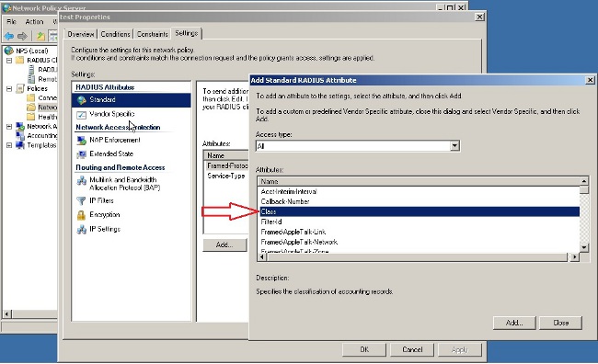Click the Vendor Specific checkmark icon
The height and width of the screenshot is (364, 598).
[x=81, y=114]
